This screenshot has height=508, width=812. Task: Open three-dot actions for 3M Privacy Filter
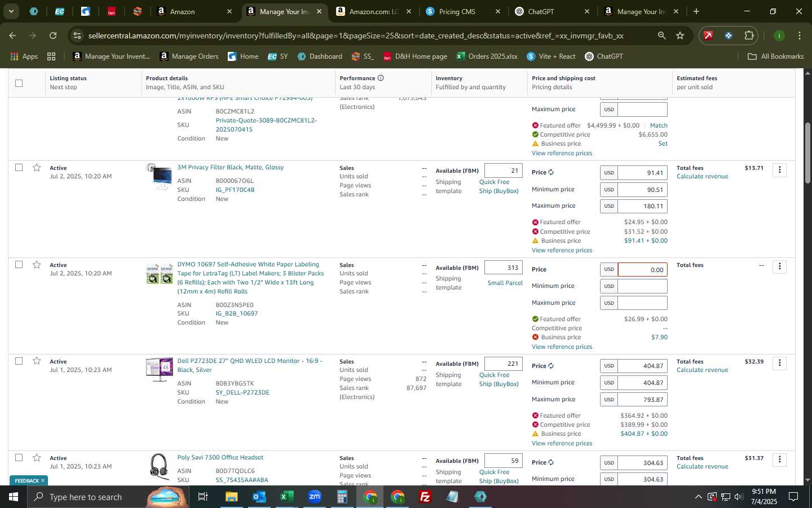pyautogui.click(x=779, y=170)
